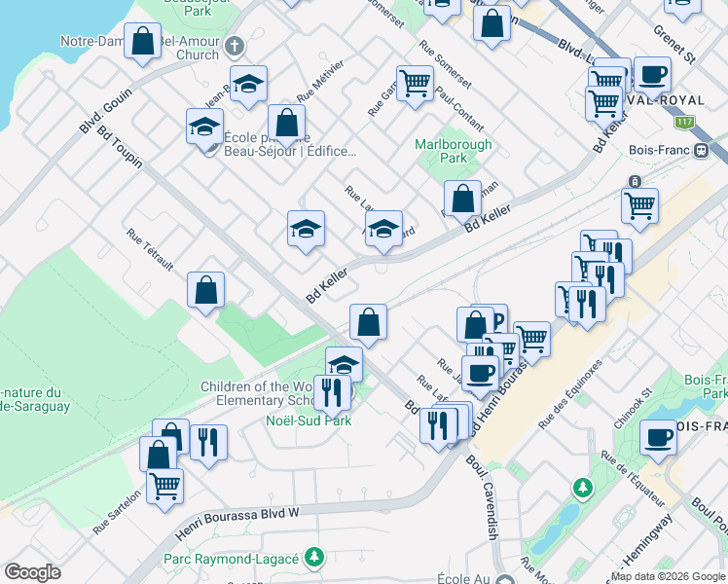Click the VAL-ROYAL neighbourhood label
The image size is (728, 584).
click(665, 100)
